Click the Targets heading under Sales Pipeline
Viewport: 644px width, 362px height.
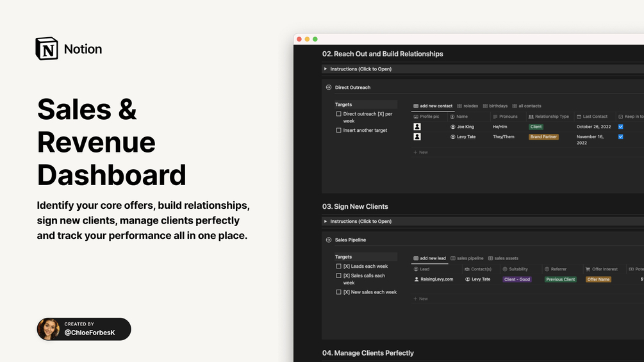click(343, 257)
